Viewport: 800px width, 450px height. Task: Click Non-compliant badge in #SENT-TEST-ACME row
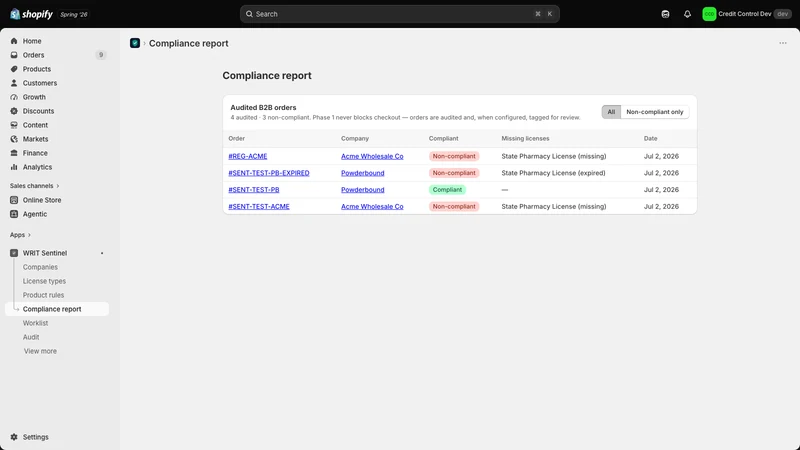(x=454, y=207)
